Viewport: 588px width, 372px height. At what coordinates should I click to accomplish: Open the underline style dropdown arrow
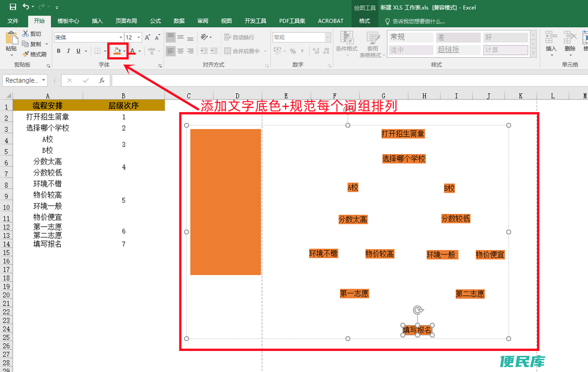click(86, 51)
